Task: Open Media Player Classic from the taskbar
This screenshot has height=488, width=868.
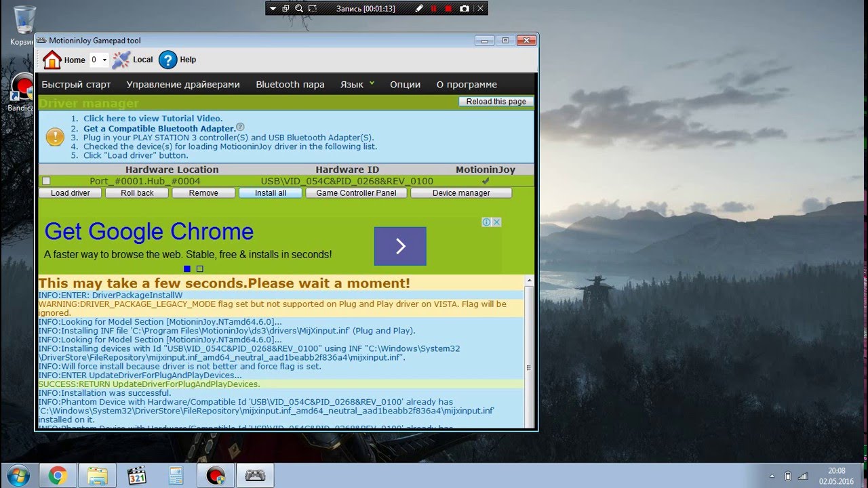Action: point(137,476)
